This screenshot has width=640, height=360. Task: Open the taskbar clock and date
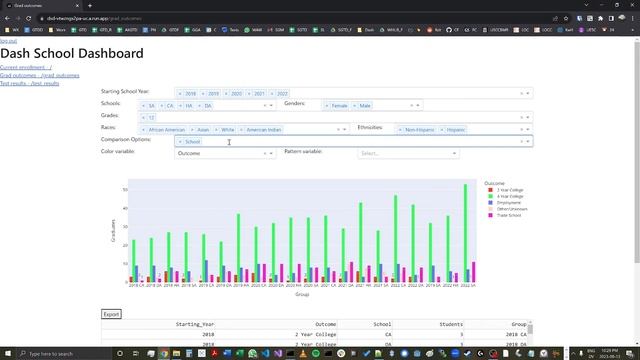[x=609, y=353]
